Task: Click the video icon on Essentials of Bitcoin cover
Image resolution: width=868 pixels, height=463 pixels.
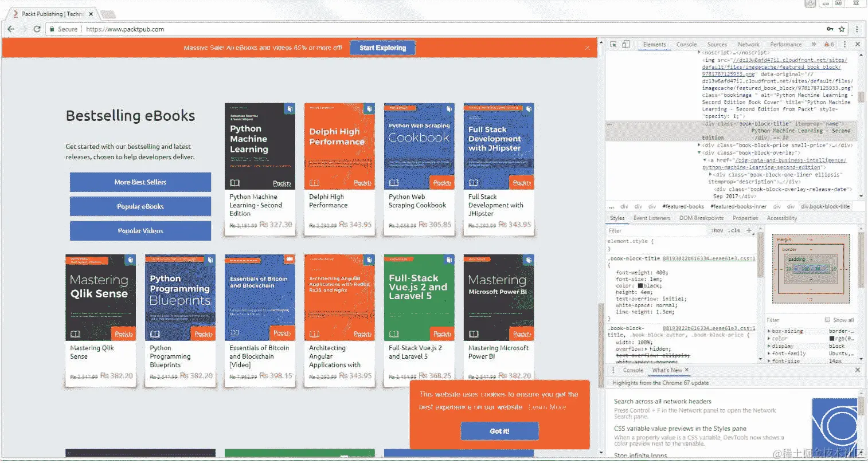Action: coord(290,260)
